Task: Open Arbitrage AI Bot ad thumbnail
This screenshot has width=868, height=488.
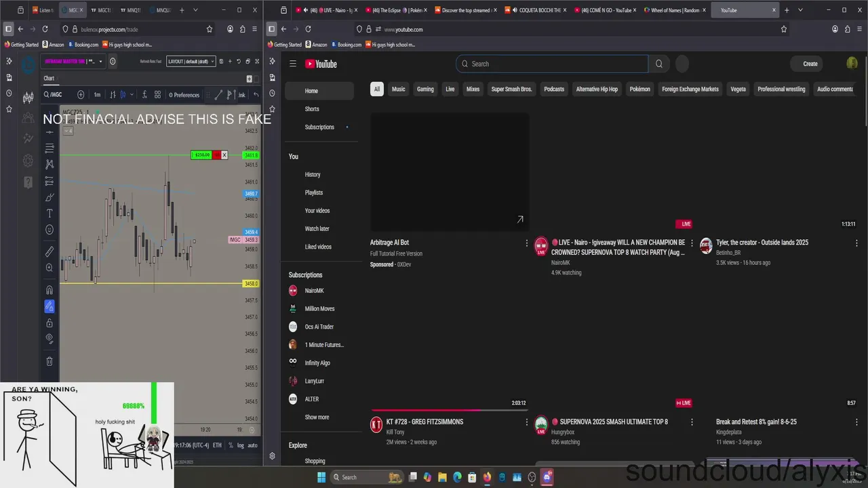Action: point(450,172)
